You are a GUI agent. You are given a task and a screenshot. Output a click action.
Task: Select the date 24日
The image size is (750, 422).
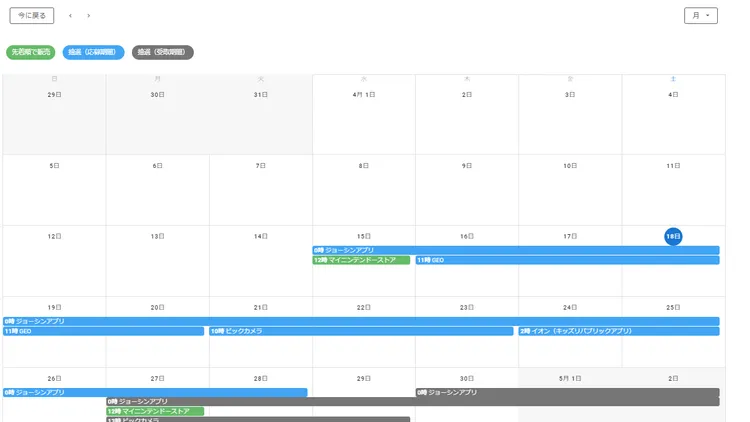coord(570,308)
